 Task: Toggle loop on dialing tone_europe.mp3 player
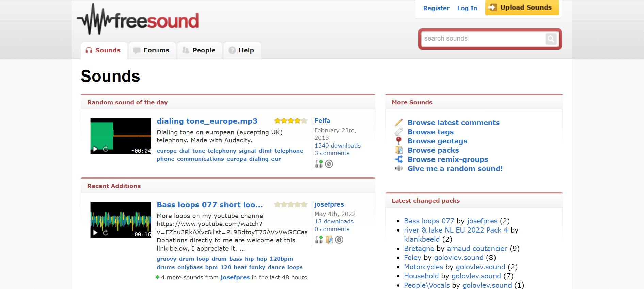tap(106, 149)
